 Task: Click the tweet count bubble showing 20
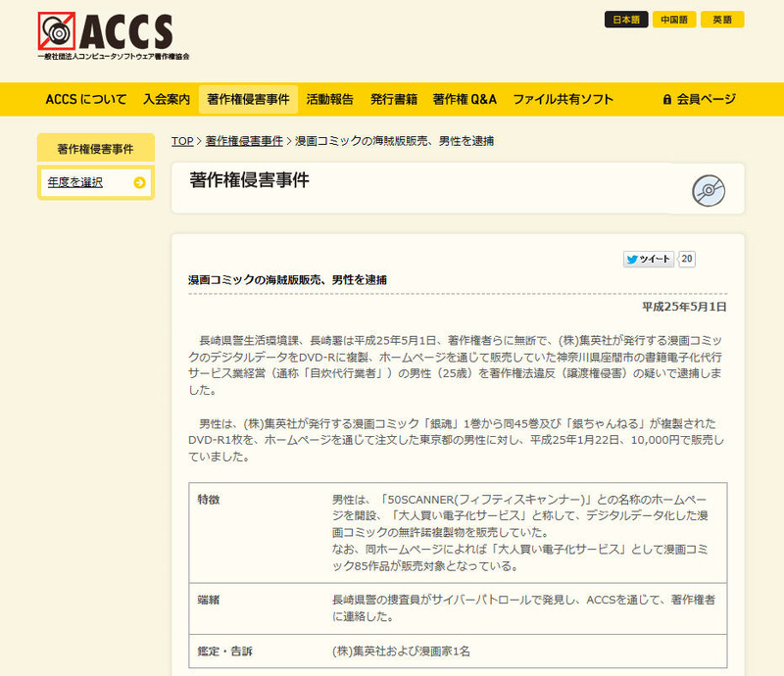[687, 259]
